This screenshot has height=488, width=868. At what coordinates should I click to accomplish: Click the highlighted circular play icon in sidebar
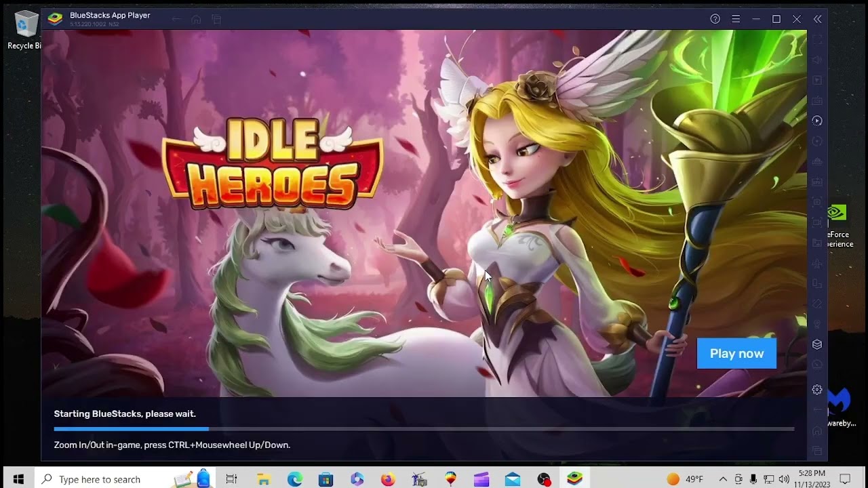817,121
